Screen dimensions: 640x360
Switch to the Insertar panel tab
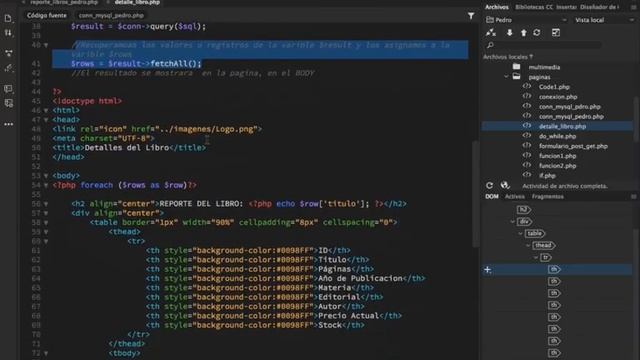click(x=566, y=7)
